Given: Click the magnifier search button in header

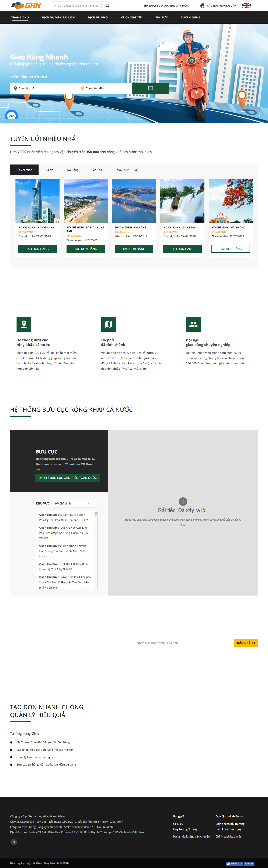Looking at the screenshot, I should pyautogui.click(x=107, y=5).
